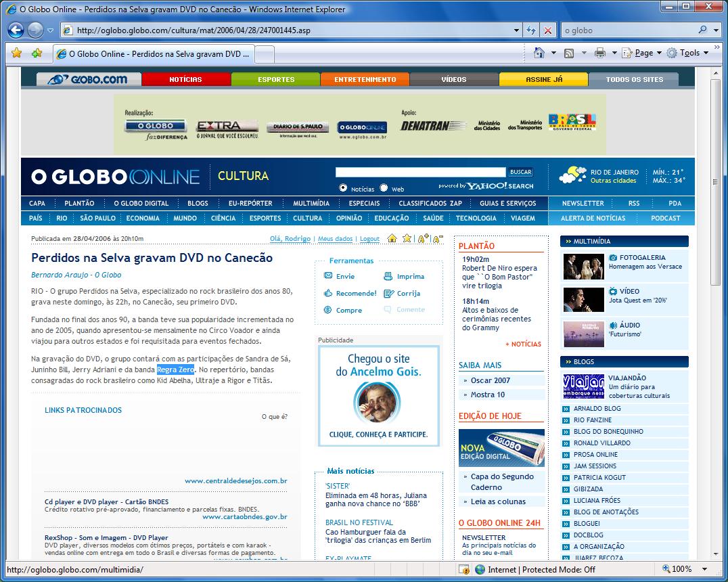Expand the Home button dropdown arrow

pos(553,53)
